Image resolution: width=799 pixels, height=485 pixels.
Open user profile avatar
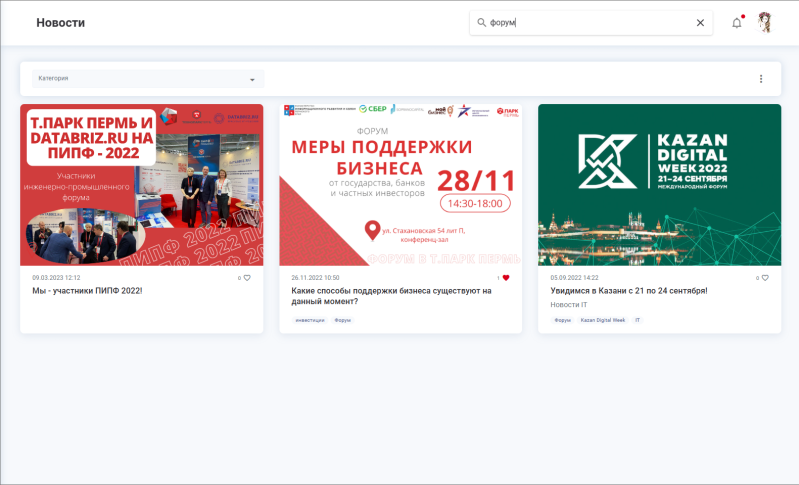(765, 22)
